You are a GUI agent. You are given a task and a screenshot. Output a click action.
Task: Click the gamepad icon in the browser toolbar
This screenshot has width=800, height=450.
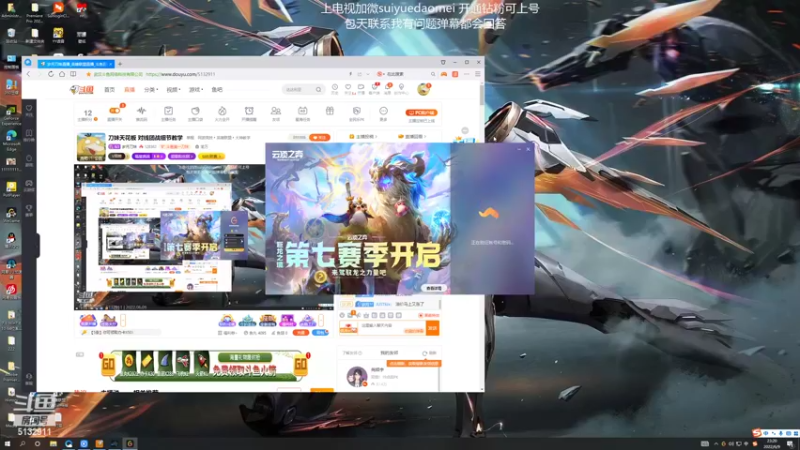(444, 74)
